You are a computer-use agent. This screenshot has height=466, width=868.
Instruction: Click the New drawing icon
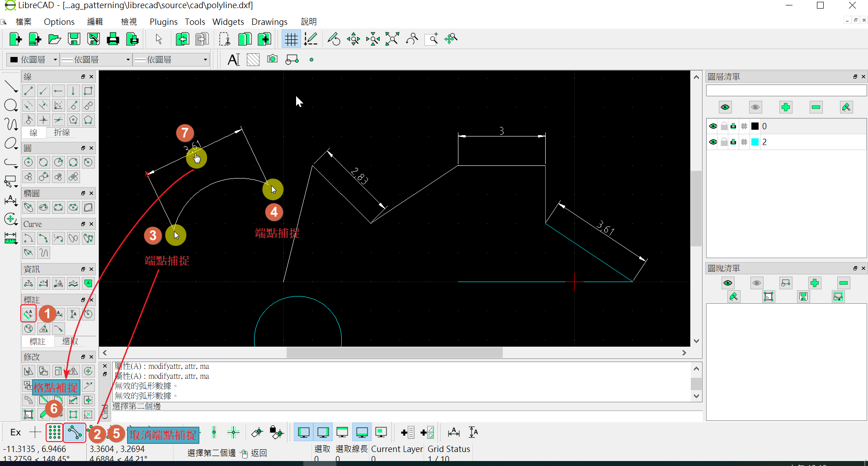pos(15,39)
